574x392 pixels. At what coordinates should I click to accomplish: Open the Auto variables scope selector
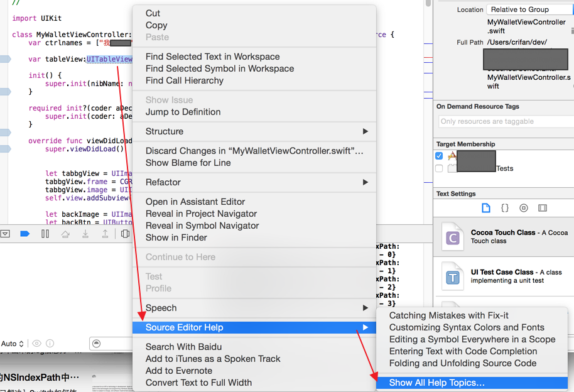tap(13, 344)
